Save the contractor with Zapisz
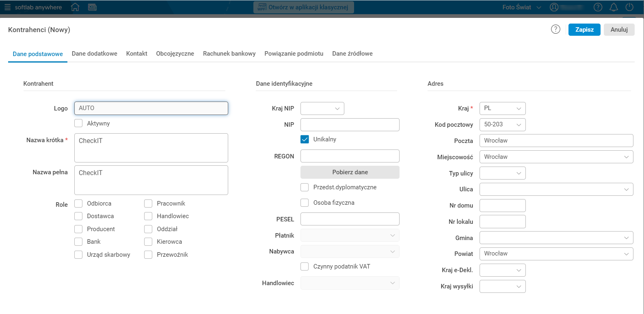 pos(584,30)
